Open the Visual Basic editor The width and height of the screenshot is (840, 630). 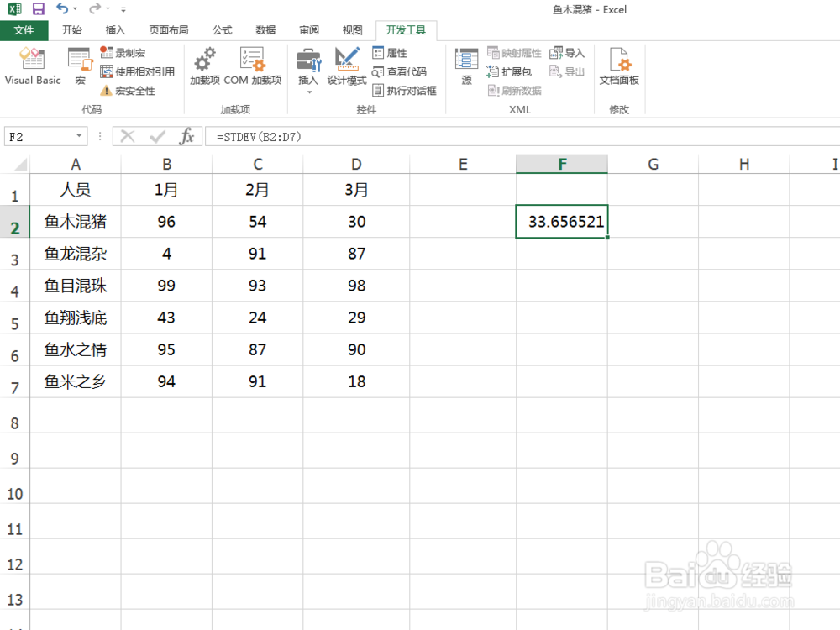click(33, 66)
